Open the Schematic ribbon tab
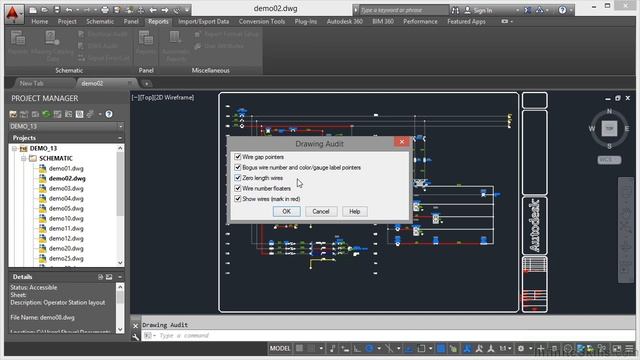 coord(100,22)
